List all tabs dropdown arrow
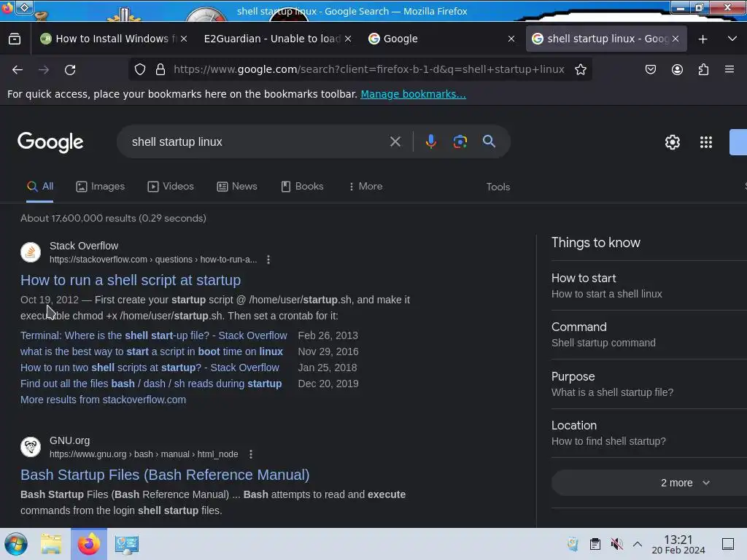 (732, 39)
